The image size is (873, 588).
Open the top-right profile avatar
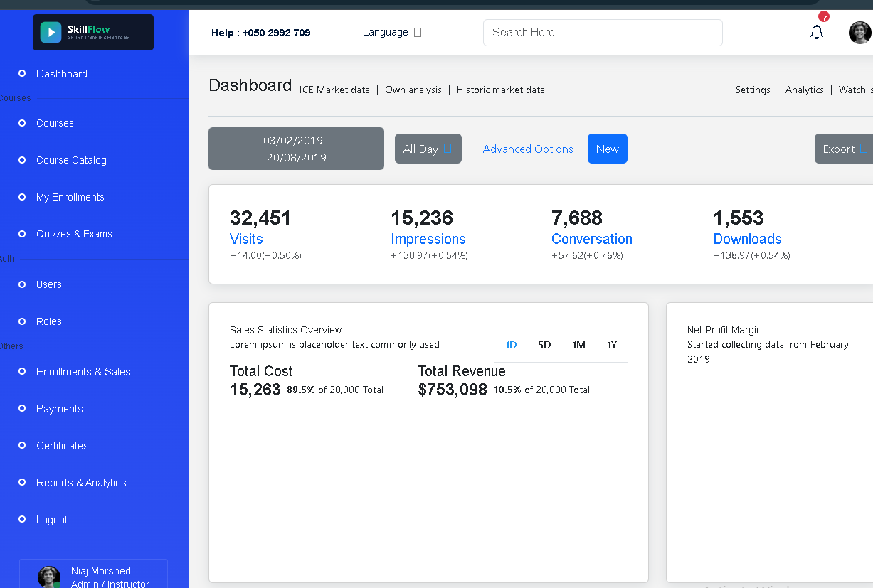[860, 32]
